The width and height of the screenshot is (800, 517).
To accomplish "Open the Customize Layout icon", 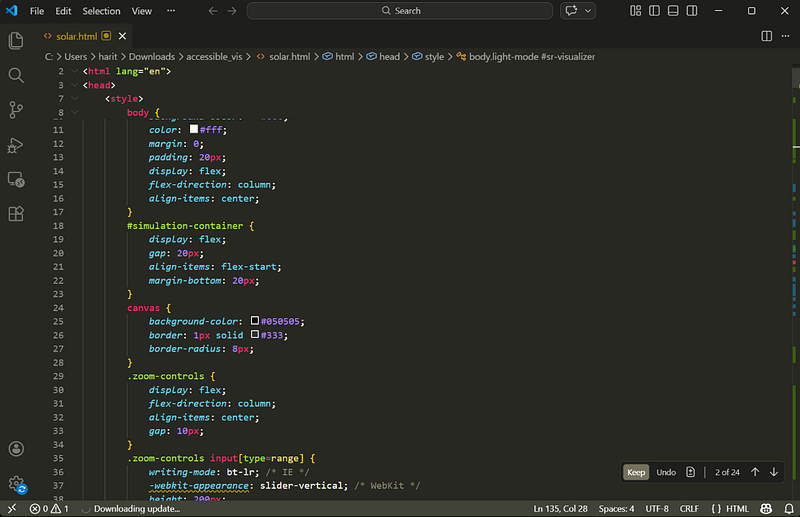I will click(635, 11).
